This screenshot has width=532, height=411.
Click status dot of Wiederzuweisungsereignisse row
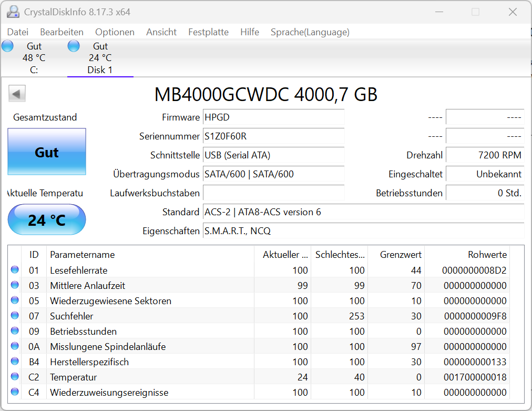coord(15,392)
